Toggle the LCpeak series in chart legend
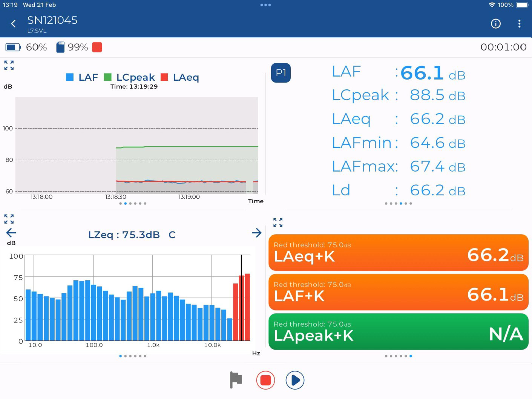Image resolution: width=532 pixels, height=399 pixels. click(x=129, y=77)
